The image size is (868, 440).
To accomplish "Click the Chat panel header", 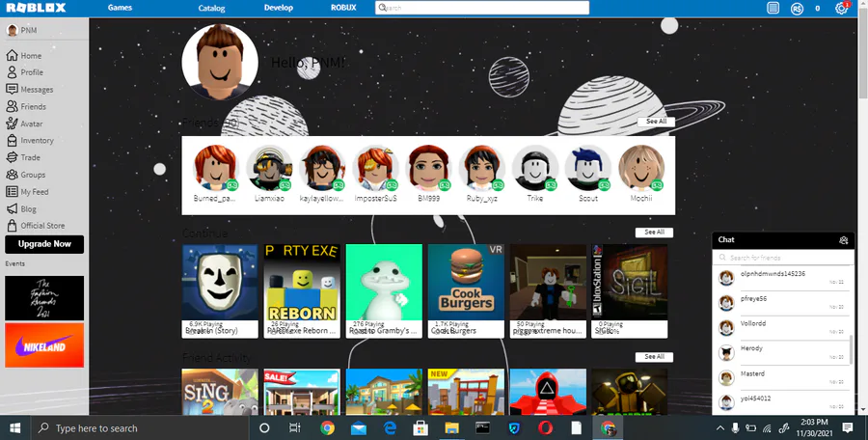I will [783, 240].
